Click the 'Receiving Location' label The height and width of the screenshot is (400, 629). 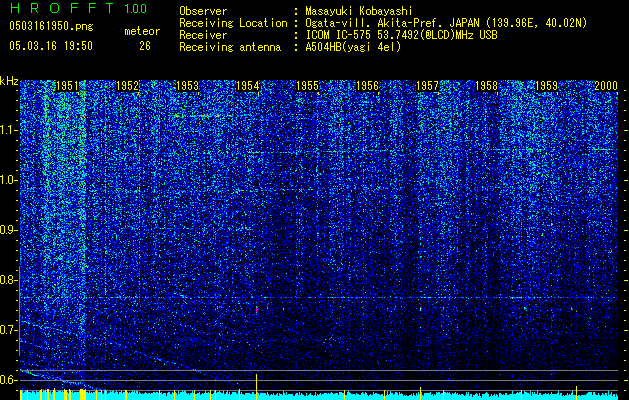(x=233, y=23)
